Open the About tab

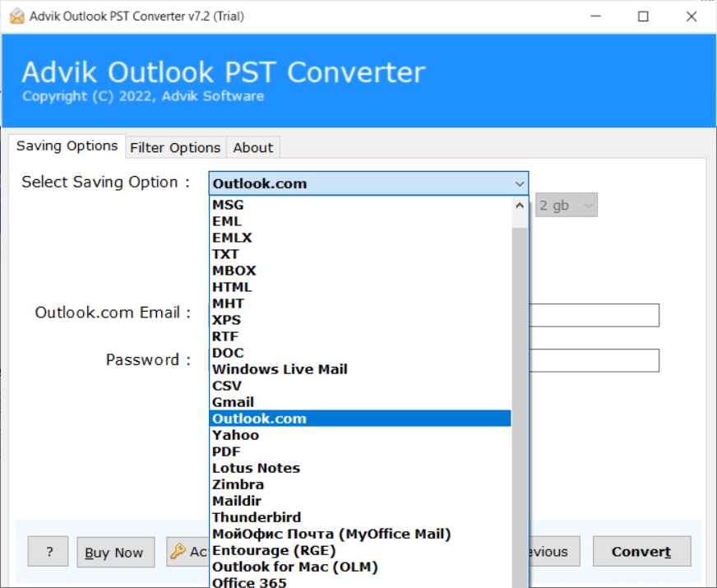(253, 148)
